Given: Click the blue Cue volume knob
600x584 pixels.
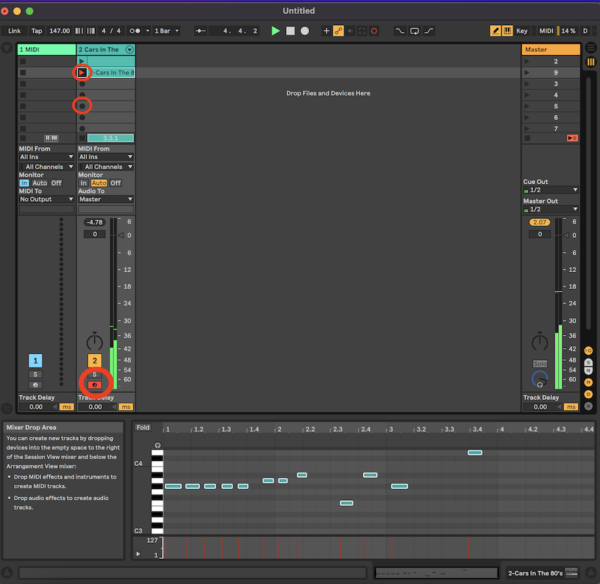Looking at the screenshot, I should (x=540, y=379).
